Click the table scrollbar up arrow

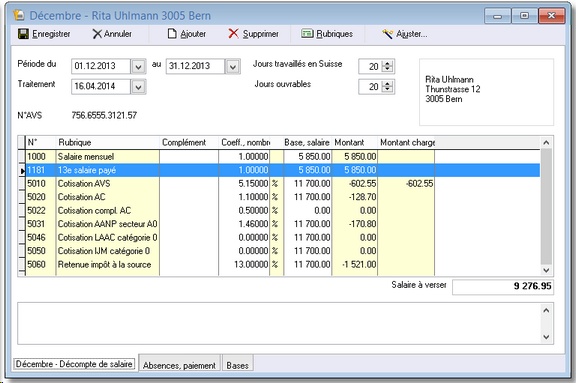[x=546, y=143]
